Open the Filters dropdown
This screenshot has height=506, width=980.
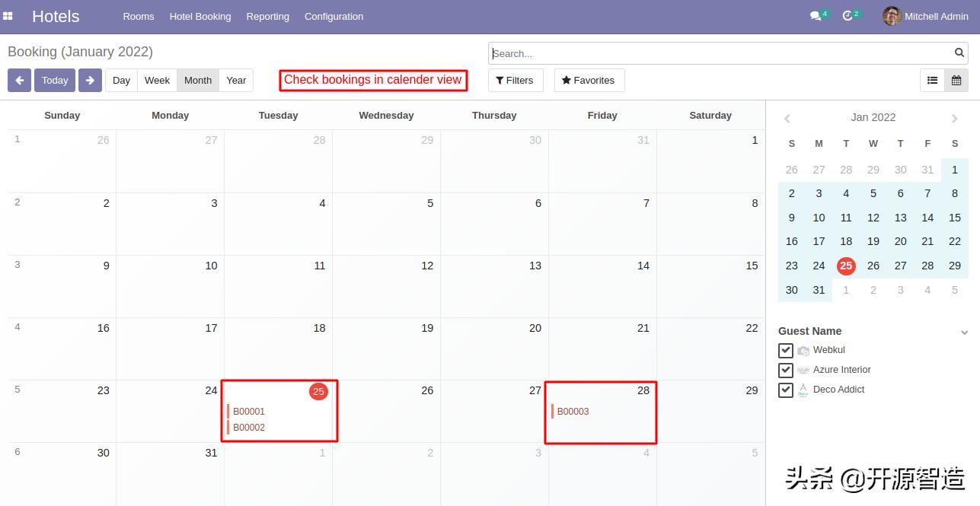516,80
